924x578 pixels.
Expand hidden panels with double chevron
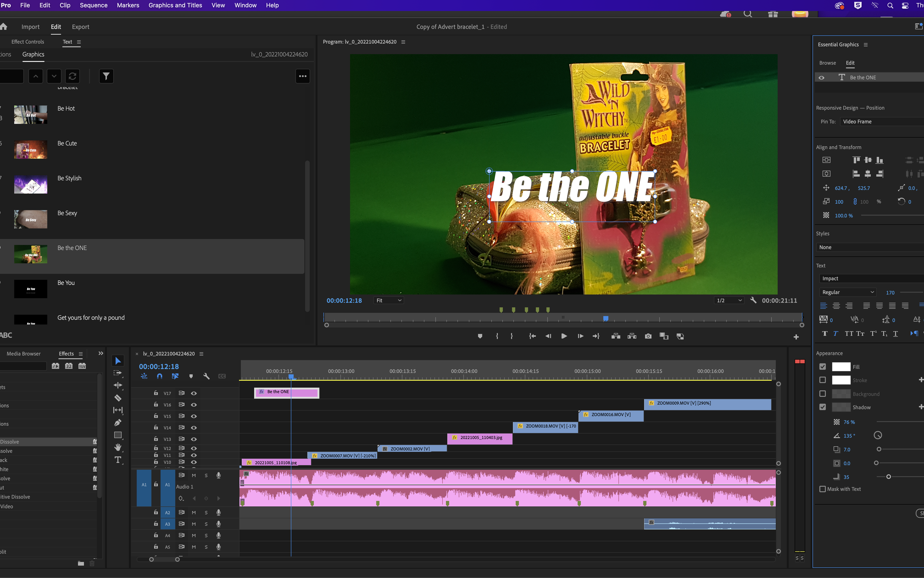pyautogui.click(x=101, y=353)
